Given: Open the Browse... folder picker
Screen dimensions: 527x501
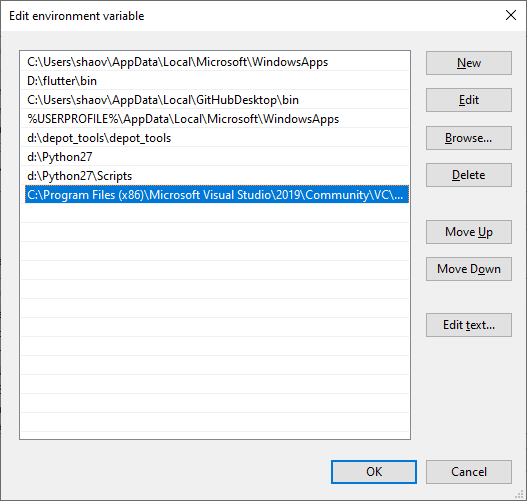Looking at the screenshot, I should click(469, 138).
